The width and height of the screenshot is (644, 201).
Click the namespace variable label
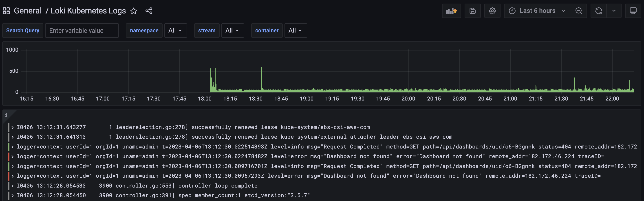(144, 31)
